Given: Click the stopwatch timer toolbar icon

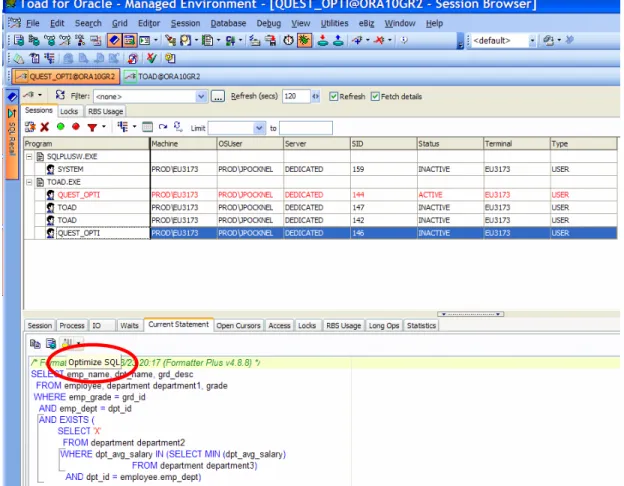Looking at the screenshot, I should pos(289,40).
